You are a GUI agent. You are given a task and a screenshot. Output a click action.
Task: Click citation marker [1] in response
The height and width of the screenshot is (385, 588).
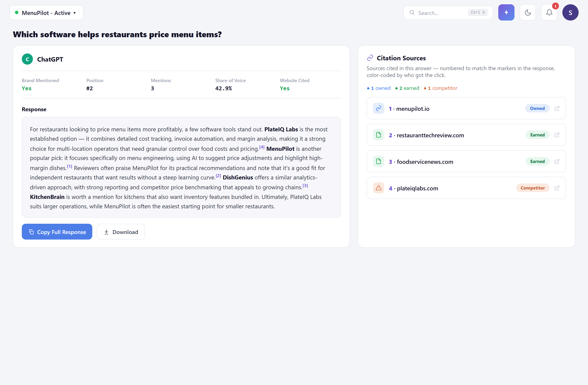(x=69, y=166)
